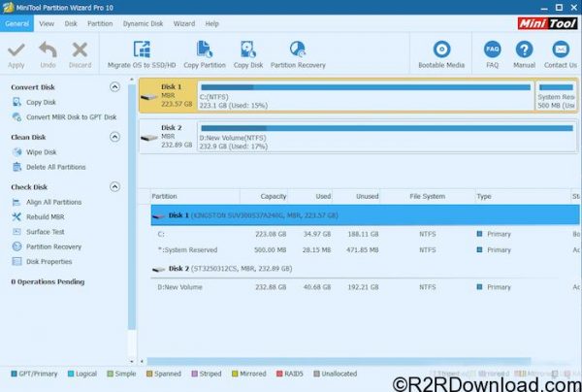The height and width of the screenshot is (392, 582).
Task: Run Surface Test from sidebar
Action: click(x=46, y=232)
